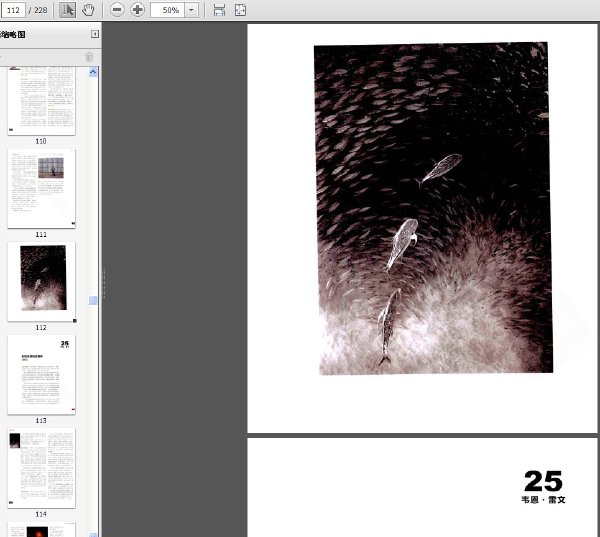
Task: Open page 114 thumbnail
Action: tap(41, 468)
